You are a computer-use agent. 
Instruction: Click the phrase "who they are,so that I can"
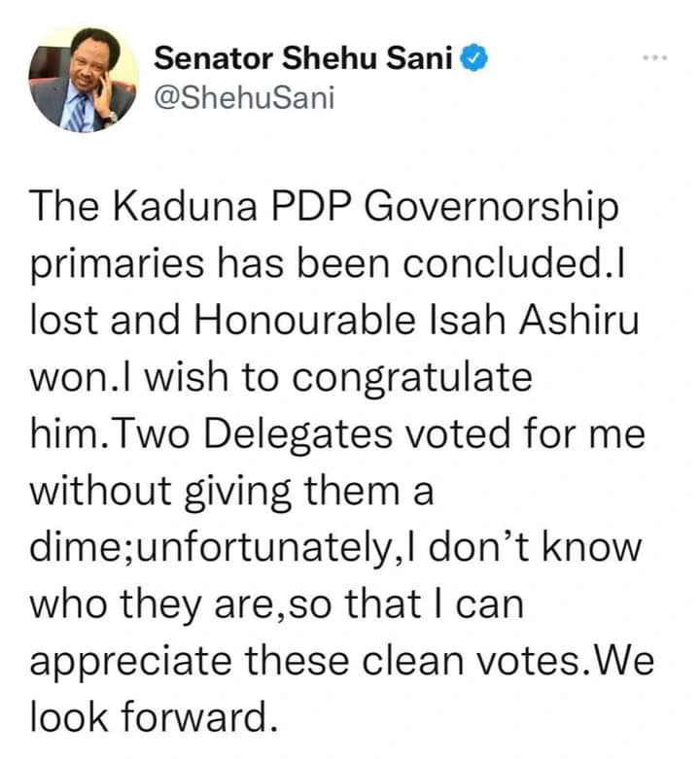(277, 604)
